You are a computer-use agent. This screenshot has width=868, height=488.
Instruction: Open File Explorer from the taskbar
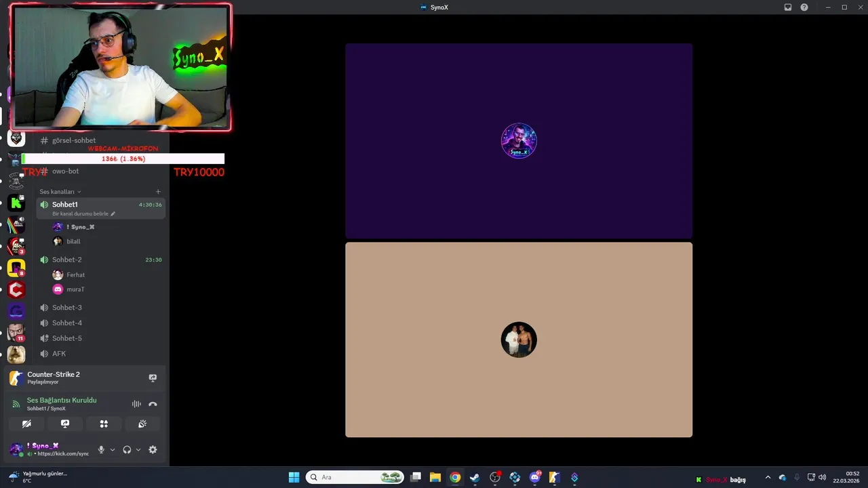coord(435,477)
